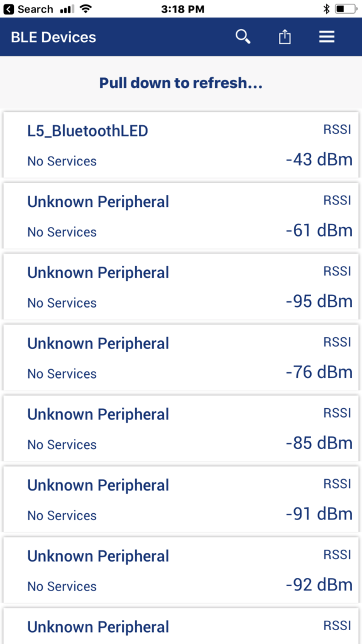Viewport: 362px width, 644px height.
Task: Select the peripheral showing -76 dBm
Action: [x=181, y=357]
